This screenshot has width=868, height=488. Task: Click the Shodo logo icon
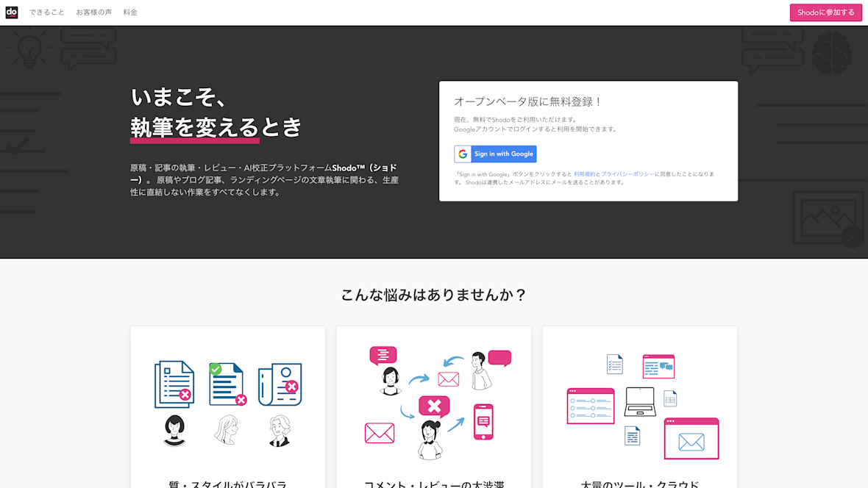point(12,12)
